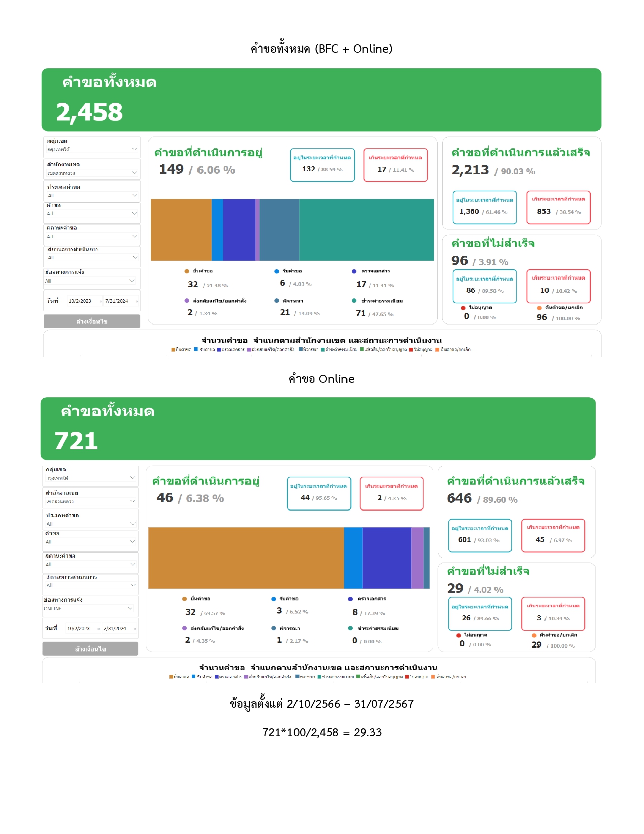Screen dimensions: 644x834
Task: Click red ไม่อนุญาต dot in the 96 unsuccessful card
Action: [463, 308]
